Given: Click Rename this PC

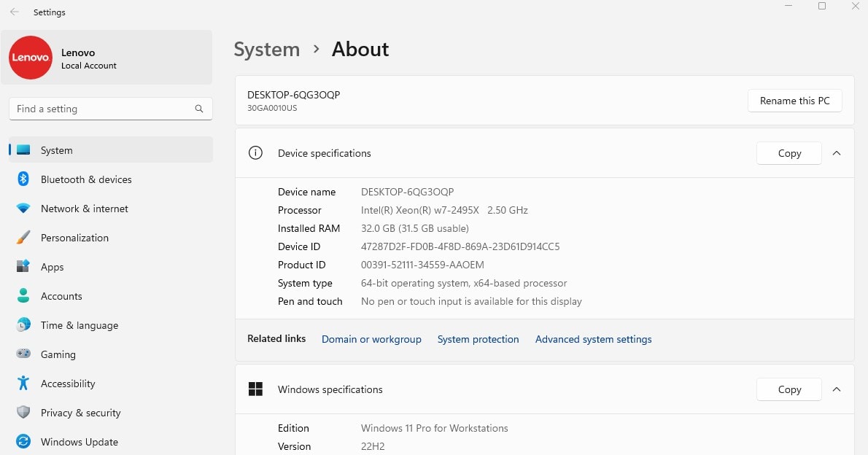Looking at the screenshot, I should tap(794, 100).
